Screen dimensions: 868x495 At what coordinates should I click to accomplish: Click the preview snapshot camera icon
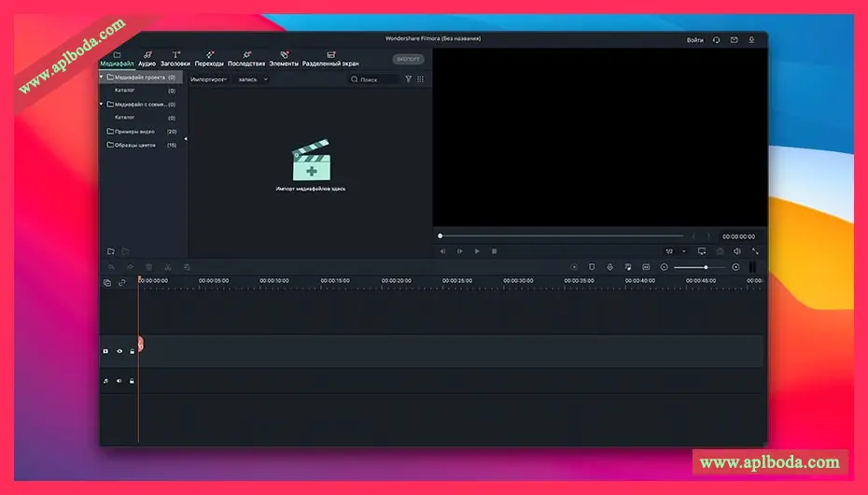coord(720,251)
